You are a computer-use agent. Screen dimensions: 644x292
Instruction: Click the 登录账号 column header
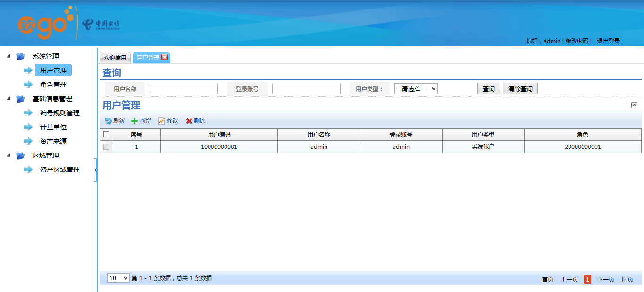pyautogui.click(x=401, y=135)
